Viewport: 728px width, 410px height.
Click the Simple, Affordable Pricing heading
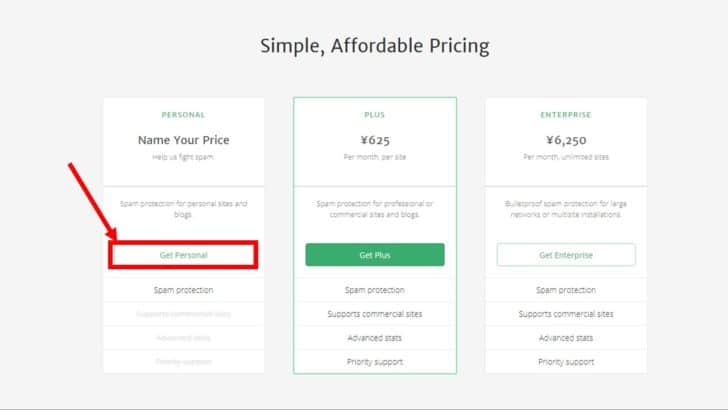coord(375,46)
